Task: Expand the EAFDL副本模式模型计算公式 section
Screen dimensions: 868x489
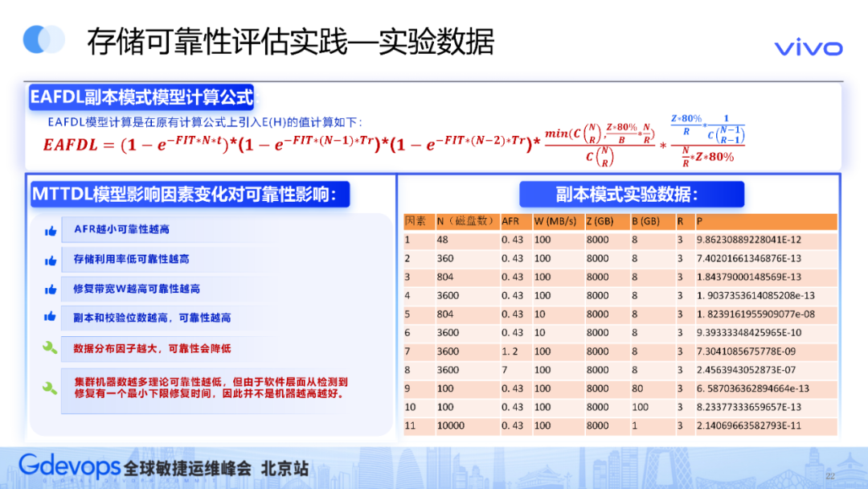Action: point(138,96)
